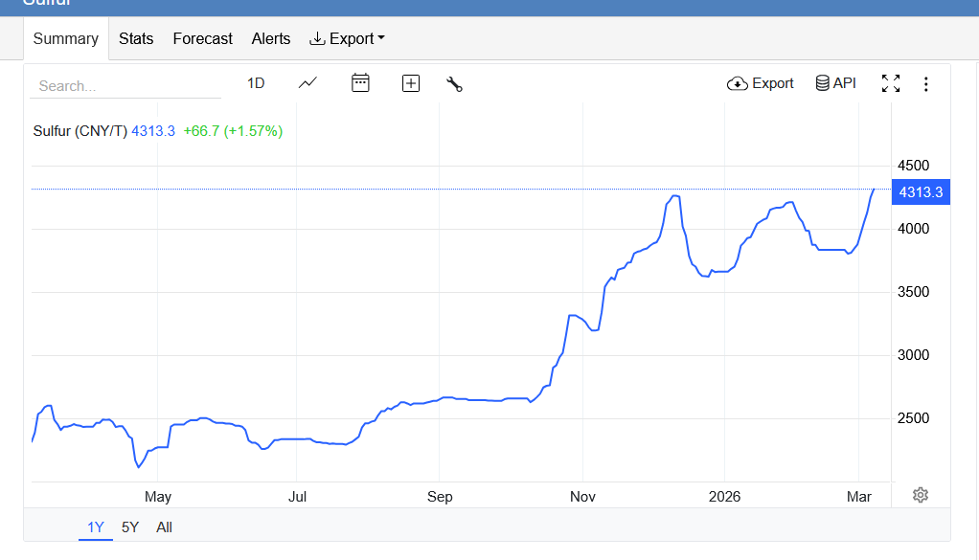Open the API database button
This screenshot has height=560, width=979.
click(x=835, y=83)
